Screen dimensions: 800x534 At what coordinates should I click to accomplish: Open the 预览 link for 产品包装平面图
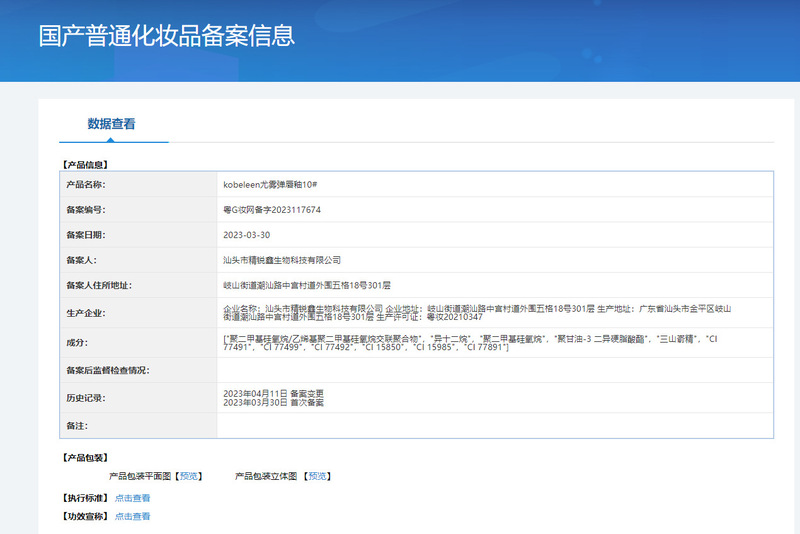pyautogui.click(x=190, y=477)
